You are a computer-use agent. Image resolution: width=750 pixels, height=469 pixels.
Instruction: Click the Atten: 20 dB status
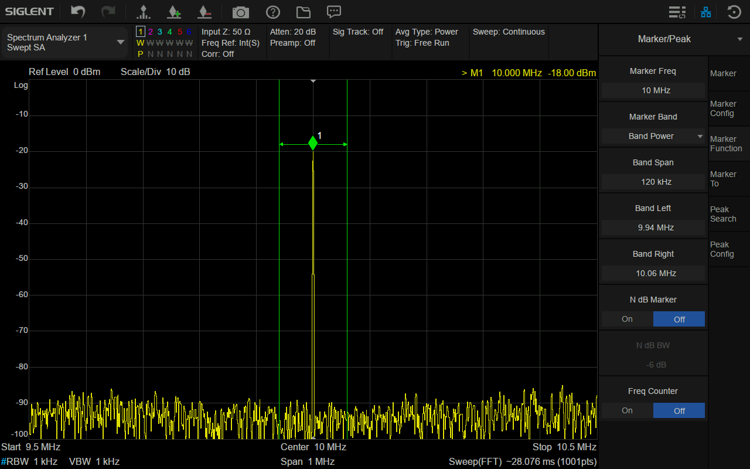click(x=293, y=32)
